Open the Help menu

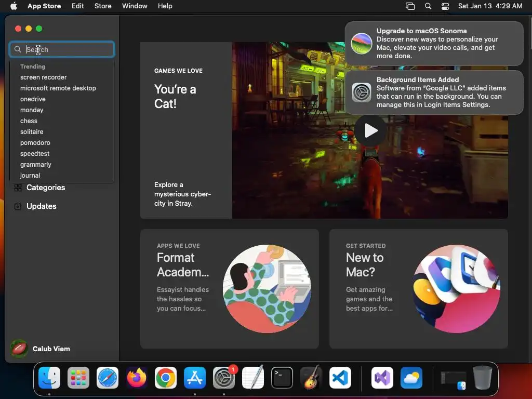click(165, 6)
